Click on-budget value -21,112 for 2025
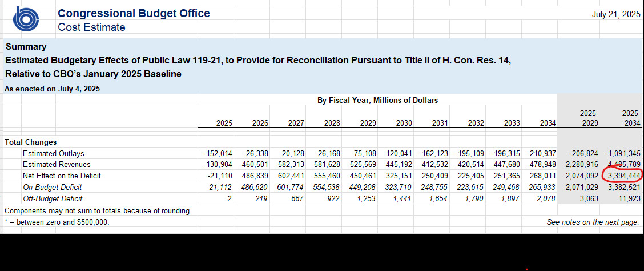The image size is (644, 271). click(x=220, y=187)
